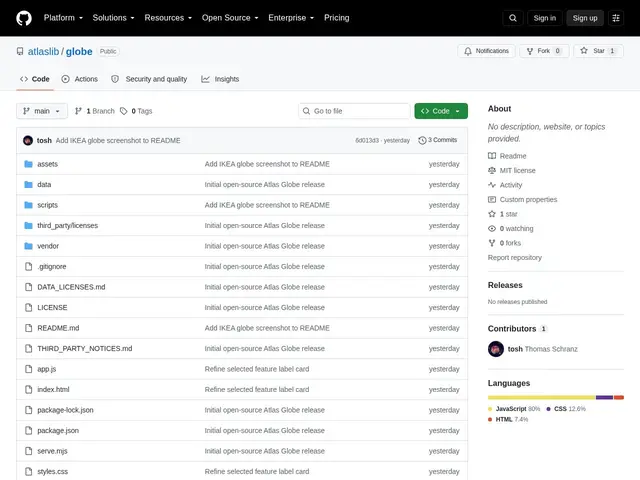Image resolution: width=640 pixels, height=480 pixels.
Task: Click red HTML segment of language bar
Action: click(619, 397)
